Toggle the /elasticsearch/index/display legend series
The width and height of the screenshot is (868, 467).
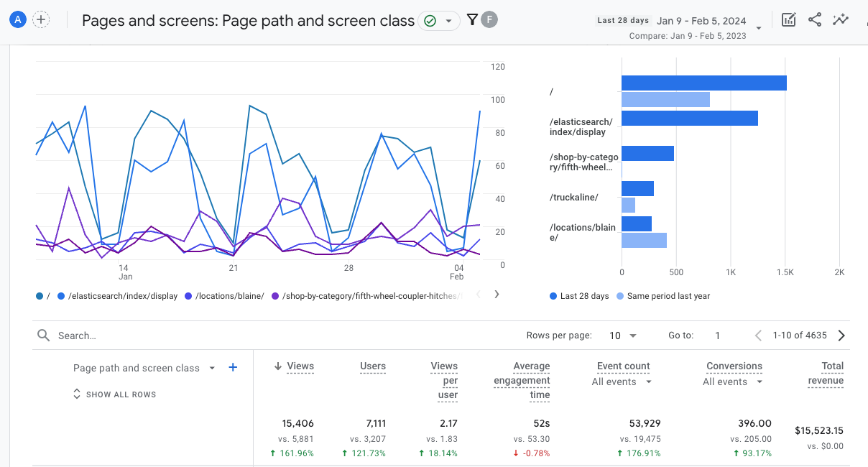tap(118, 296)
